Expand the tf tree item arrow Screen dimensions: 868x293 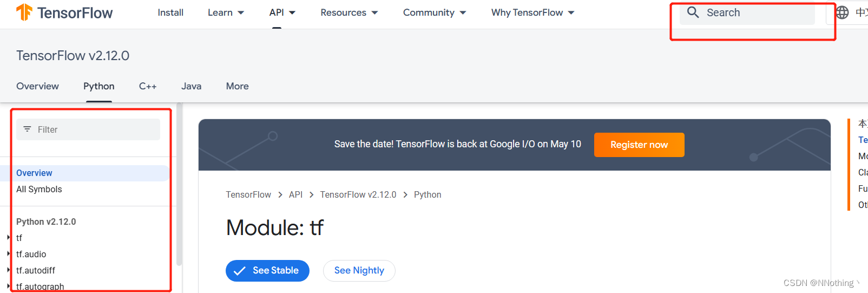8,238
